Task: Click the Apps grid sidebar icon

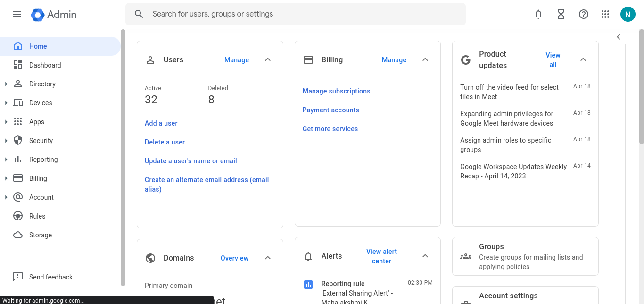Action: (18, 122)
